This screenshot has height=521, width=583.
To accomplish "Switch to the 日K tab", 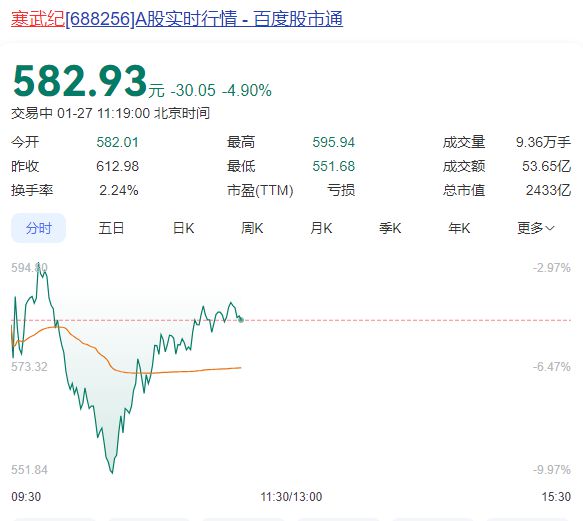I will 183,228.
